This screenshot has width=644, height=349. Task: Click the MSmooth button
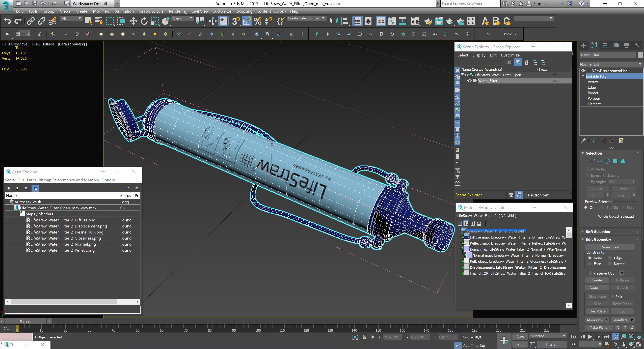tap(594, 320)
